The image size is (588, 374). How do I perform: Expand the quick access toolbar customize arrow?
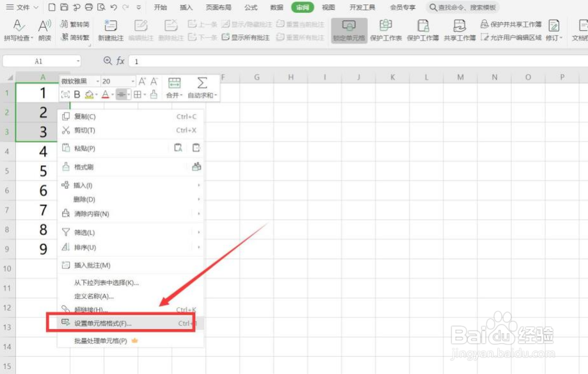[x=139, y=7]
